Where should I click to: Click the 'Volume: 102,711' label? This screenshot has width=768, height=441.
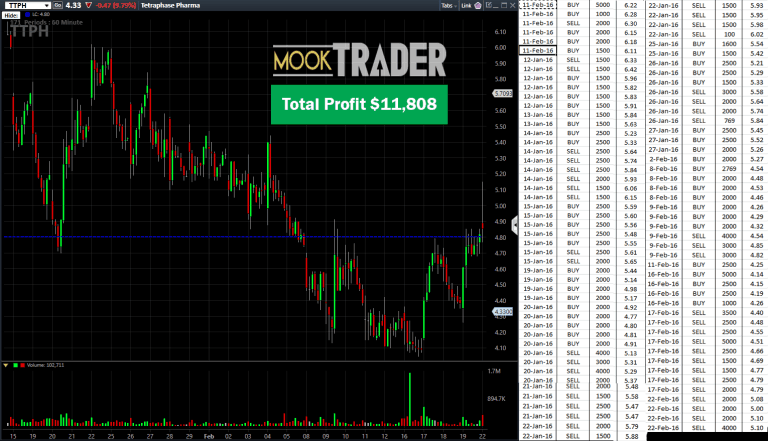[x=46, y=365]
